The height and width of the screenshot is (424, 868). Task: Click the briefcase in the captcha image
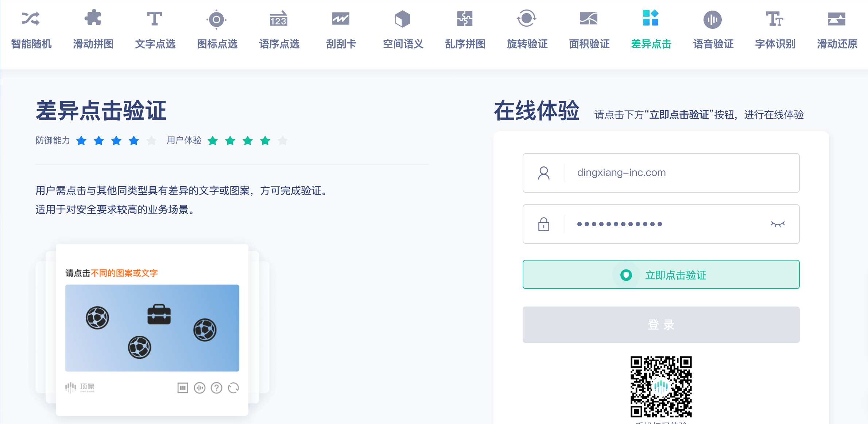pyautogui.click(x=159, y=315)
